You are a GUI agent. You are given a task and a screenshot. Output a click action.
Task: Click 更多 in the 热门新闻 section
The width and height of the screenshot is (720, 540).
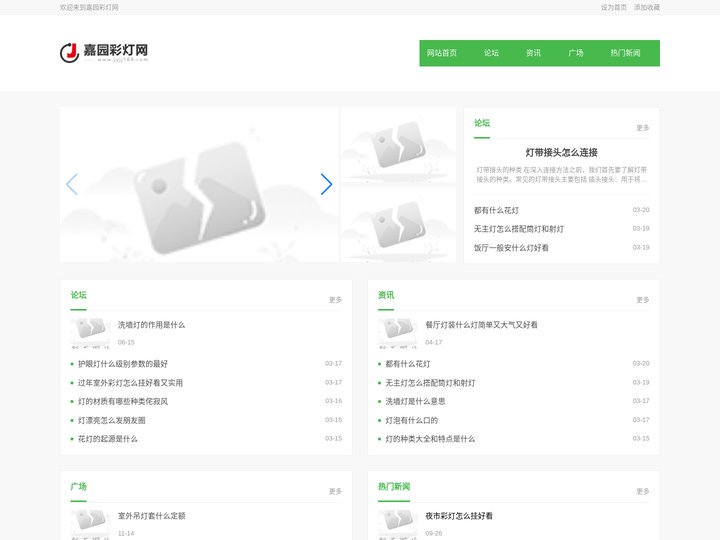click(x=643, y=491)
